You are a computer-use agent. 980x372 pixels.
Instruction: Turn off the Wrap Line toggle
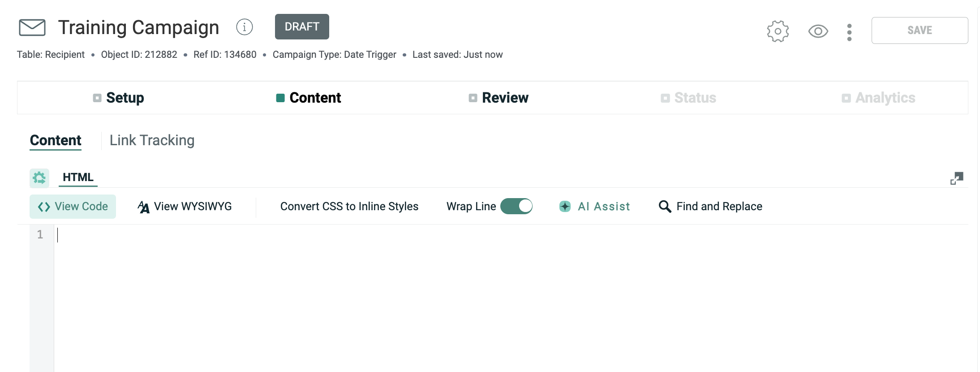coord(516,207)
